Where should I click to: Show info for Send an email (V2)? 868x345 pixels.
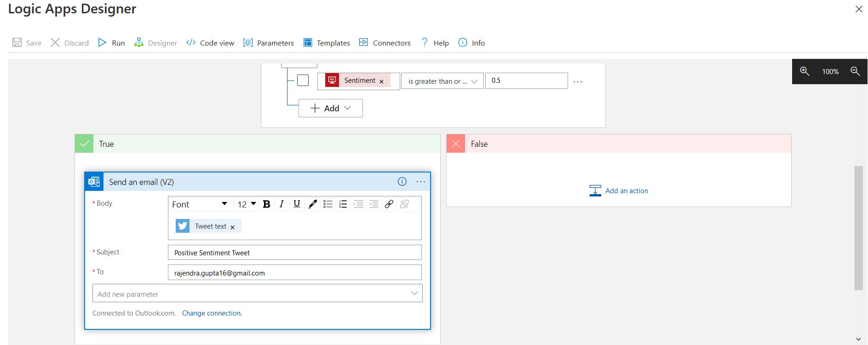click(x=402, y=182)
